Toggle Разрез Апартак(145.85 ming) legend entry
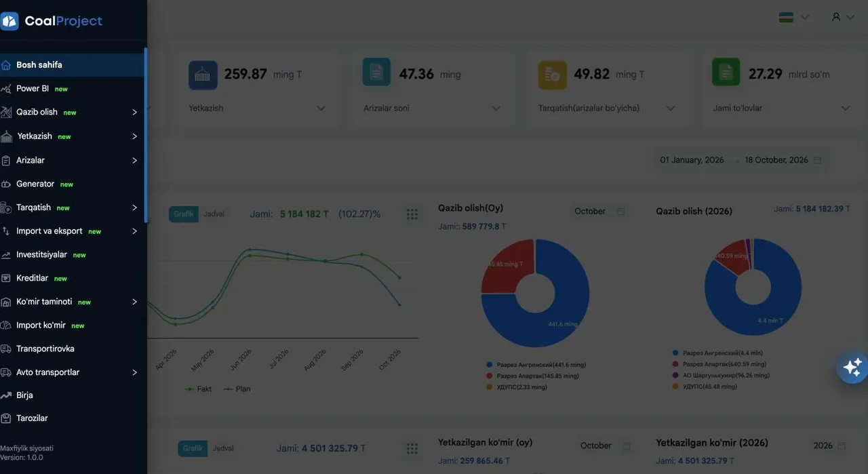Image resolution: width=868 pixels, height=474 pixels. point(532,376)
